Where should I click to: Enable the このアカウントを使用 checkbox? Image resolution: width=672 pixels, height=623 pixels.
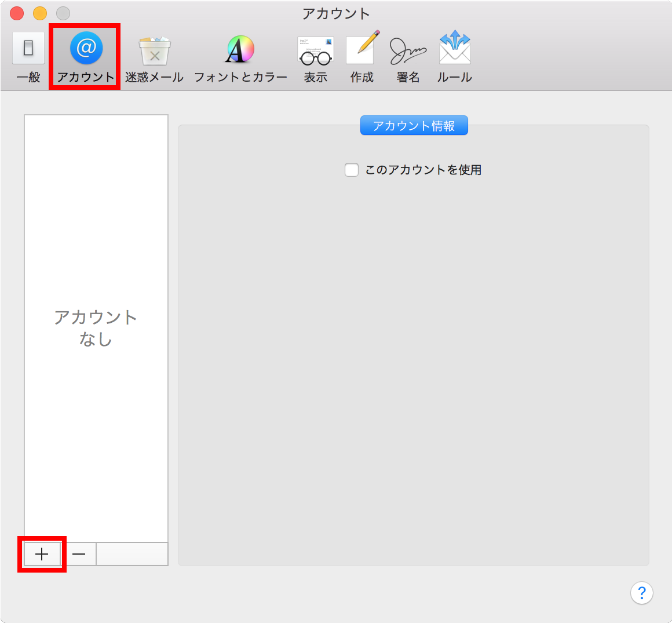(352, 170)
